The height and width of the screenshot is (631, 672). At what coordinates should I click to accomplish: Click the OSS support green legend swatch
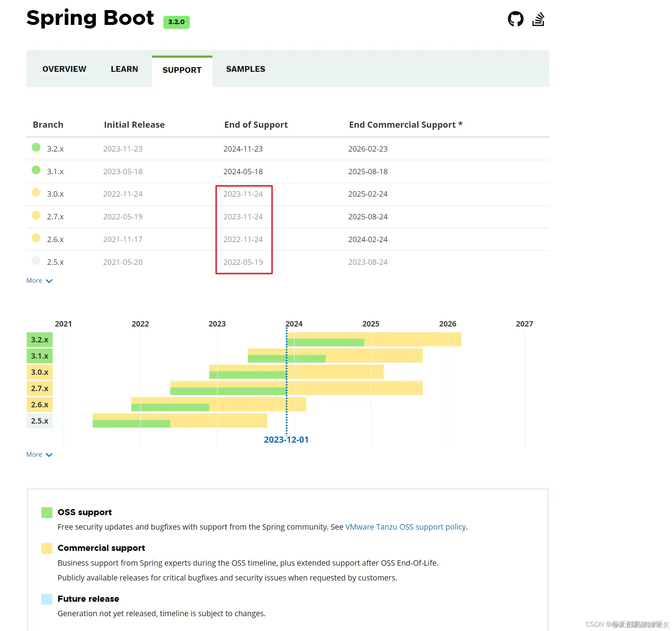click(x=47, y=512)
